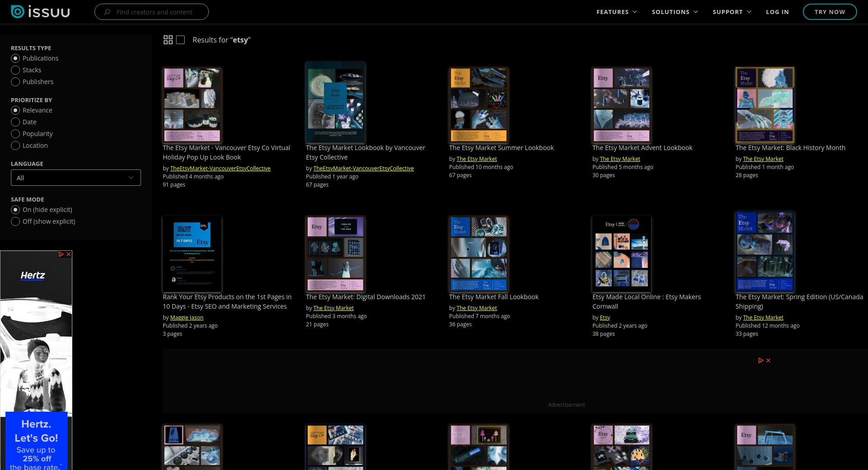Open Etsy Made Local Online title
This screenshot has height=470, width=868.
pos(646,301)
